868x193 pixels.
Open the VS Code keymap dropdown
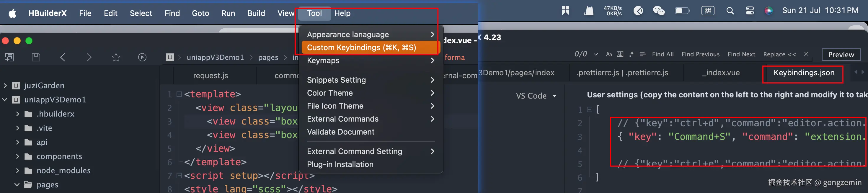[536, 96]
